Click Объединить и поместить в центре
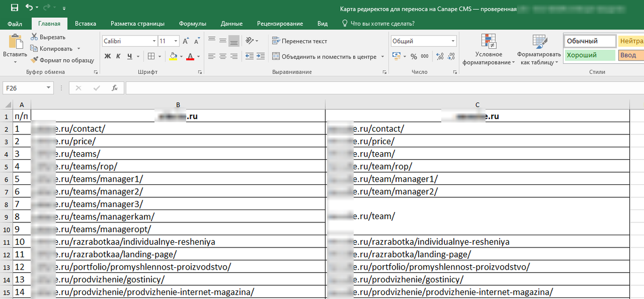Screen dimensions: 644x299 tap(325, 56)
